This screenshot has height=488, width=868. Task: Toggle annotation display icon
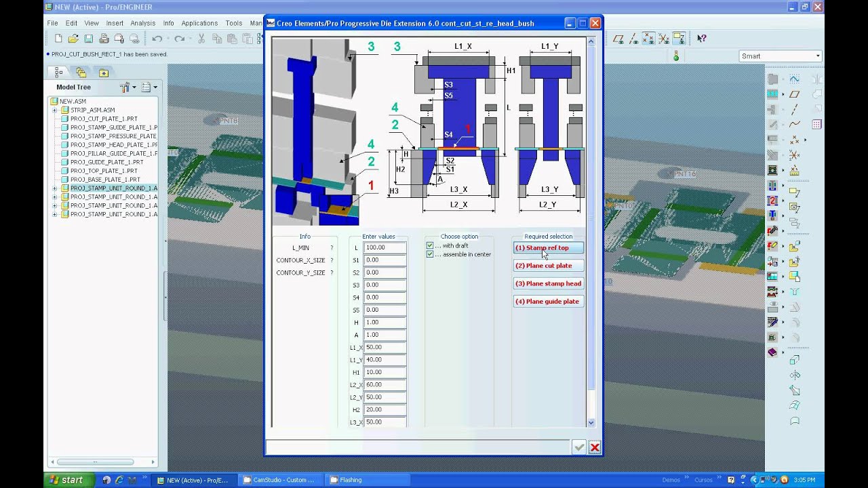click(679, 39)
